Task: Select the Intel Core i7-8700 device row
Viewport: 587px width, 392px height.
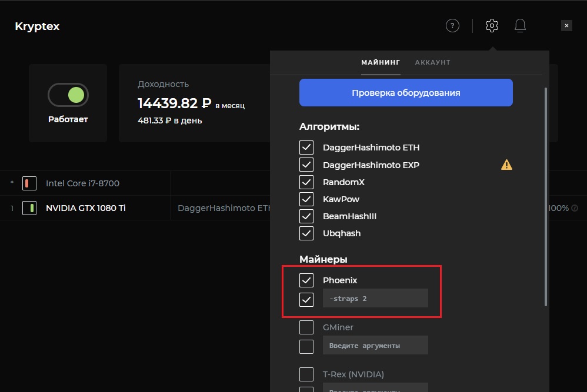Action: click(135, 183)
